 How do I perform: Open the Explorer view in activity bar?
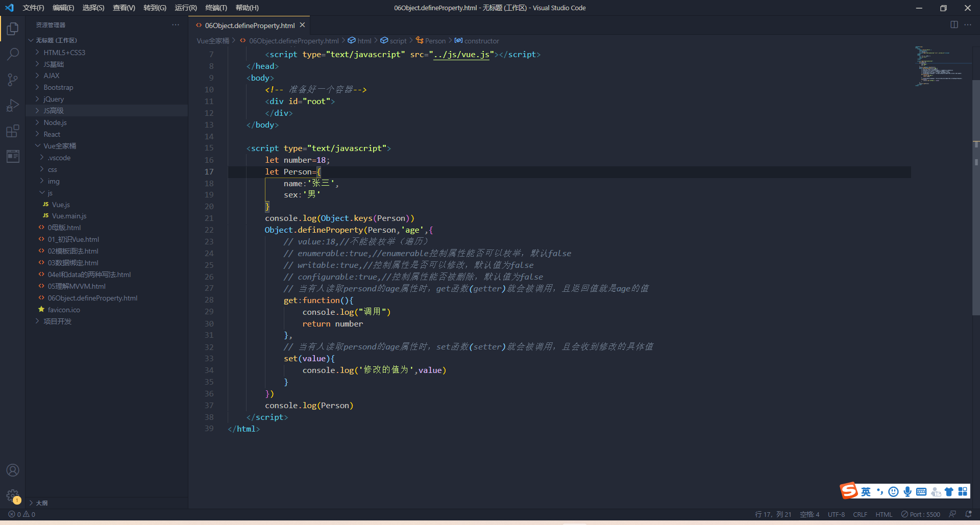[12, 29]
